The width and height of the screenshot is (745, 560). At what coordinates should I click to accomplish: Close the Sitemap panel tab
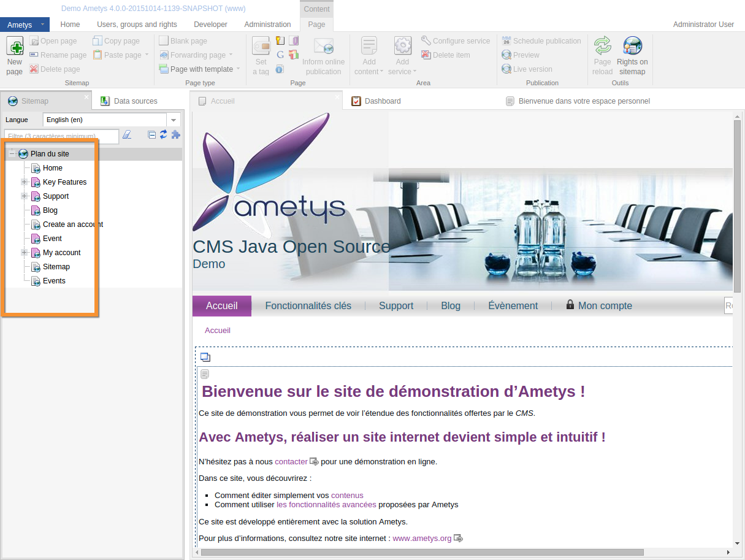pyautogui.click(x=86, y=97)
